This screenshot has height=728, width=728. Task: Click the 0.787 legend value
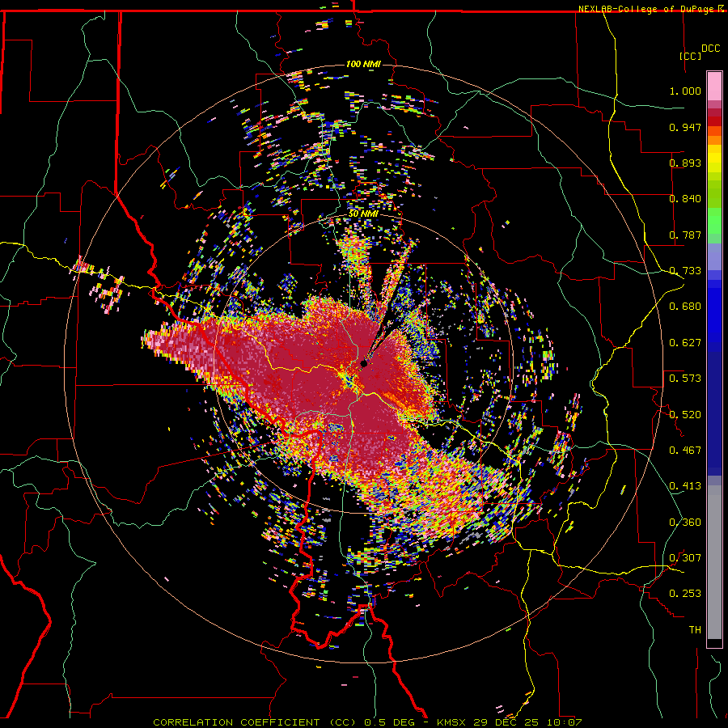pos(685,235)
